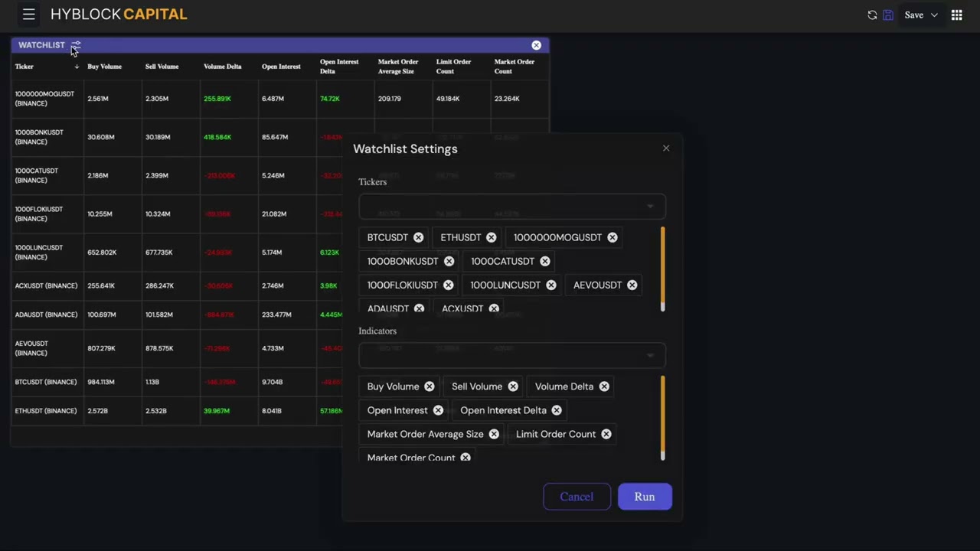Viewport: 980px width, 551px height.
Task: Click the refresh icon in top bar
Action: [x=872, y=15]
